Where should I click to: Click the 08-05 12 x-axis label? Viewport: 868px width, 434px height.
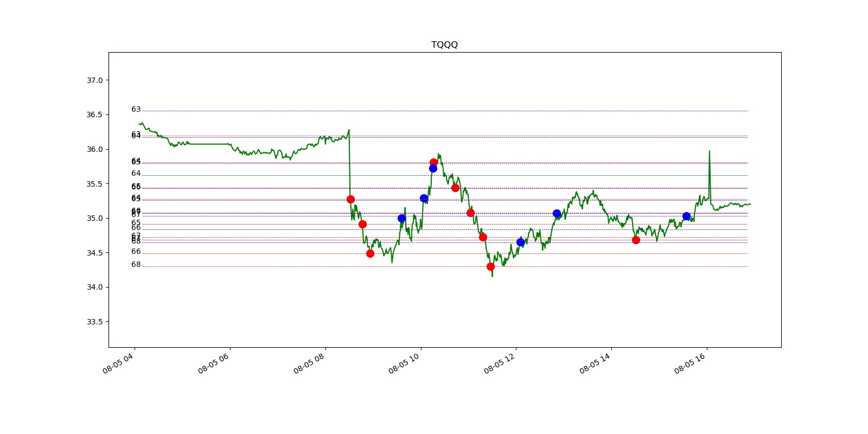(x=500, y=363)
